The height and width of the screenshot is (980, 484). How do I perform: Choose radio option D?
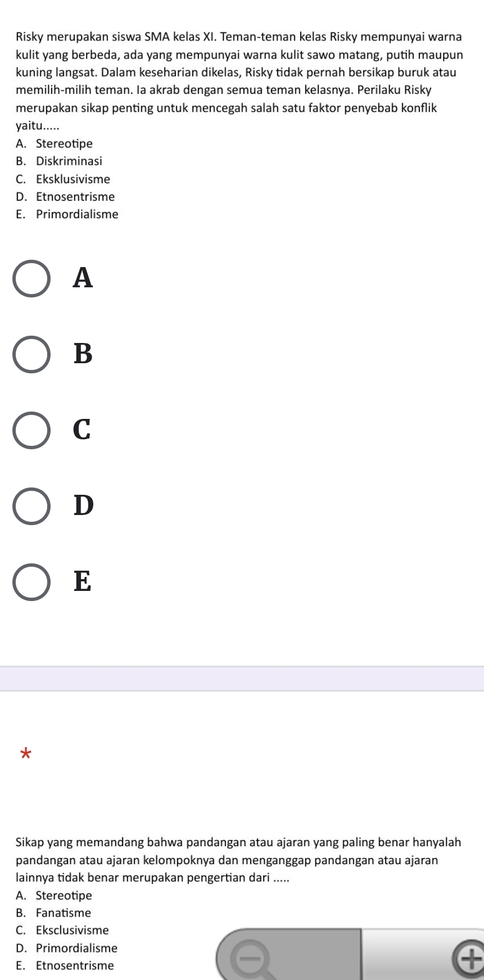coord(31,506)
